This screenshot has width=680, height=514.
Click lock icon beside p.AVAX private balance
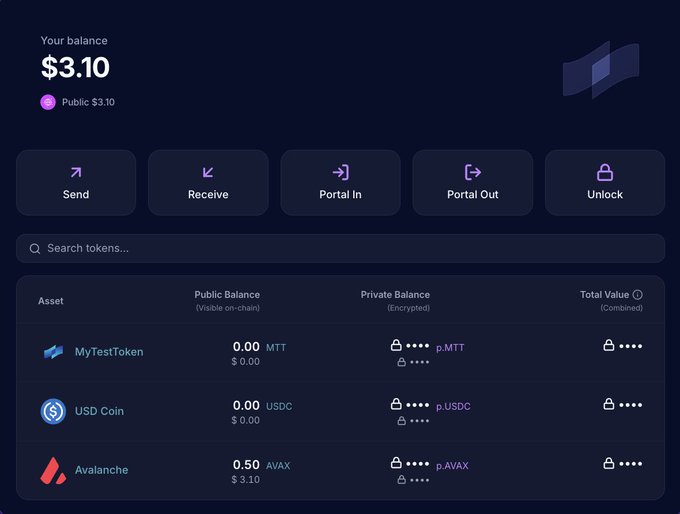[396, 463]
